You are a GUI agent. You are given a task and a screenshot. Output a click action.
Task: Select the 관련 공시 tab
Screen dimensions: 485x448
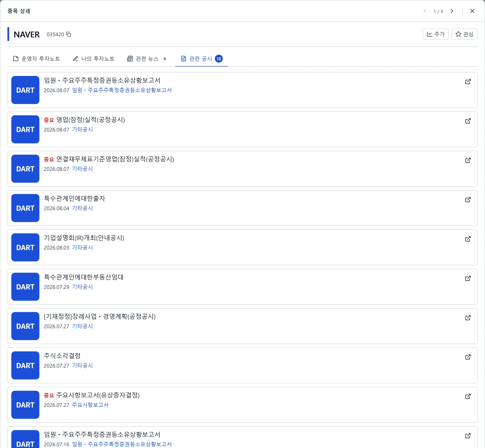click(x=201, y=59)
